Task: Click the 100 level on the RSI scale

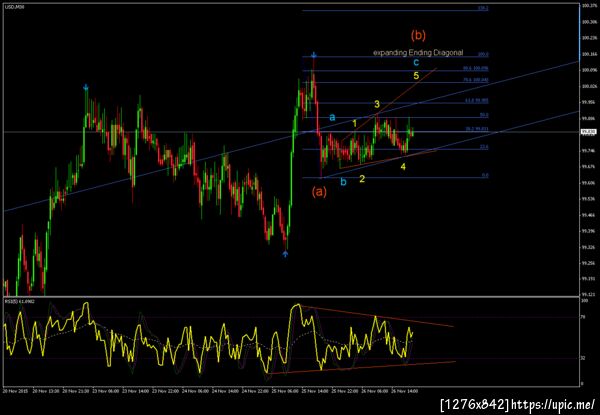Action: click(x=584, y=301)
